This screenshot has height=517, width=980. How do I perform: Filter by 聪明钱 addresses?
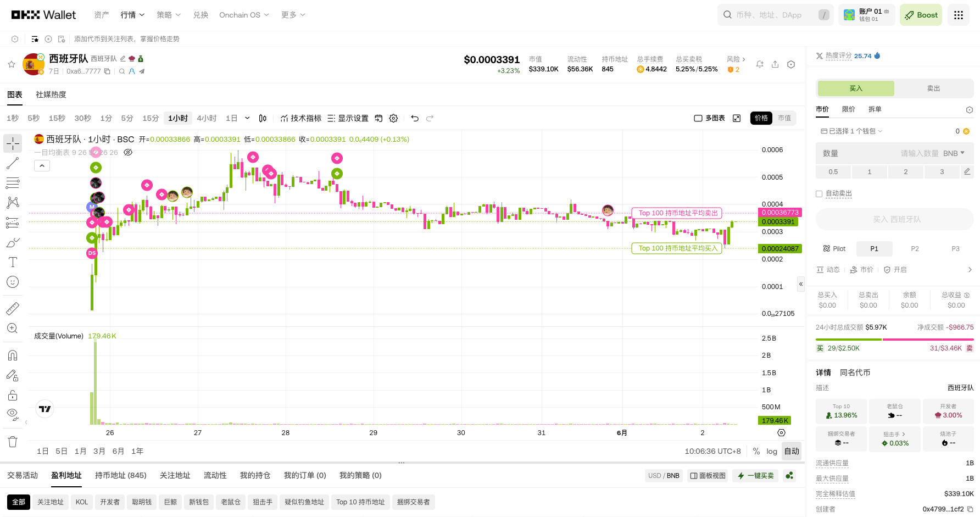pyautogui.click(x=142, y=502)
